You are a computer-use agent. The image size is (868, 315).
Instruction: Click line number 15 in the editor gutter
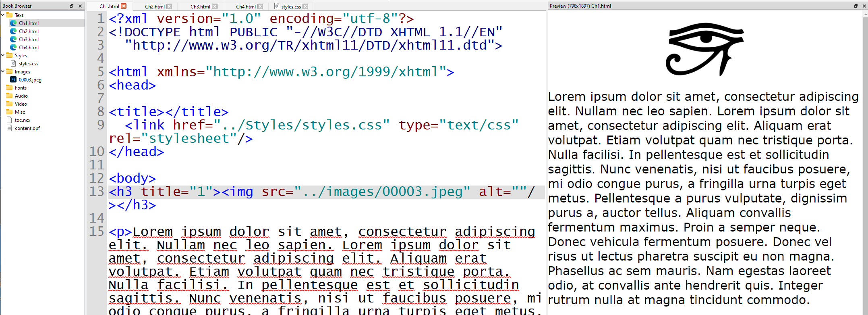click(97, 231)
